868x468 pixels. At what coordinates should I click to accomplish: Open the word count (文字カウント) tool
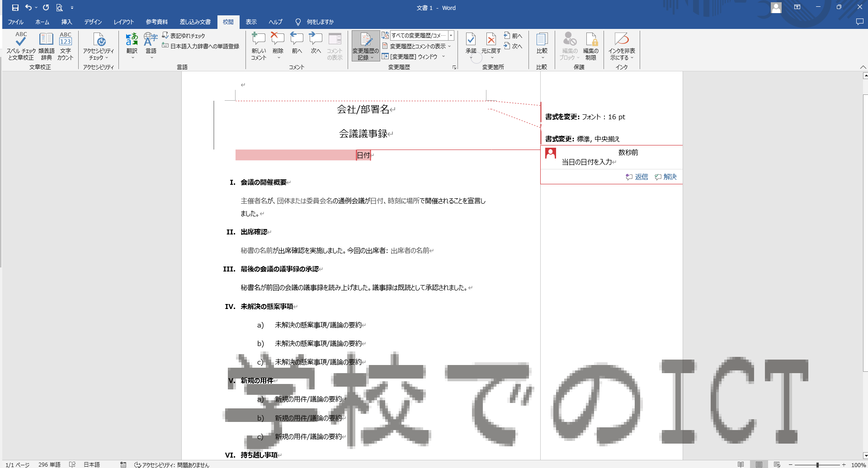66,46
